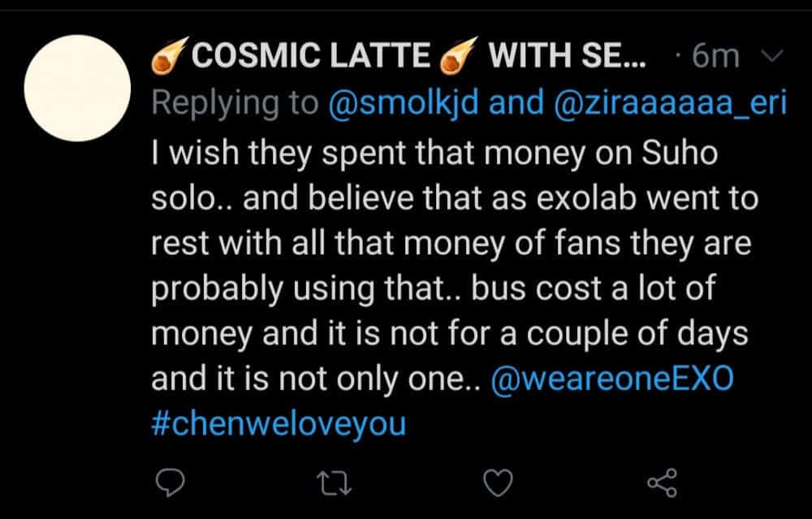
Task: Retweet this tweet using the retweet icon
Action: [x=334, y=484]
